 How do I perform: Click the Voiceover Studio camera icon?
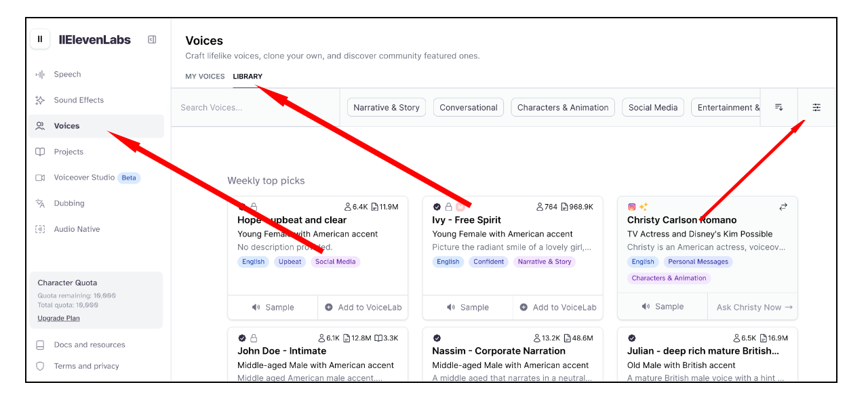pyautogui.click(x=40, y=178)
